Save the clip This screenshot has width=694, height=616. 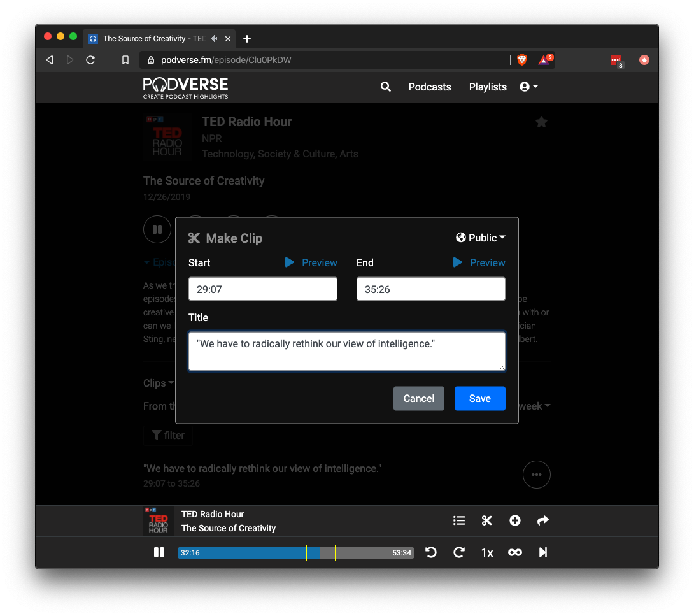pyautogui.click(x=480, y=398)
